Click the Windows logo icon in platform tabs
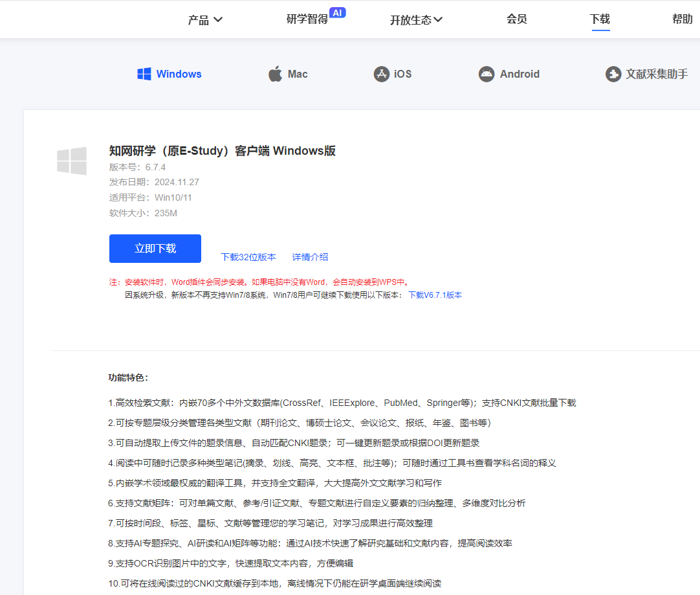Image resolution: width=700 pixels, height=595 pixels. [144, 74]
